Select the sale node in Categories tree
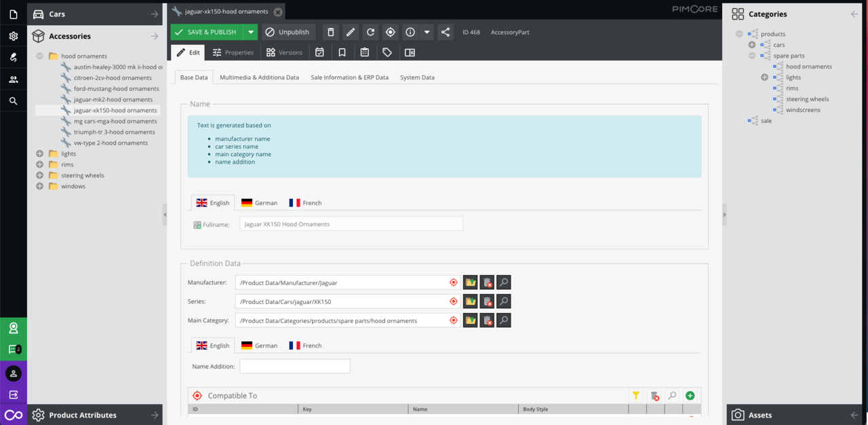 point(766,121)
